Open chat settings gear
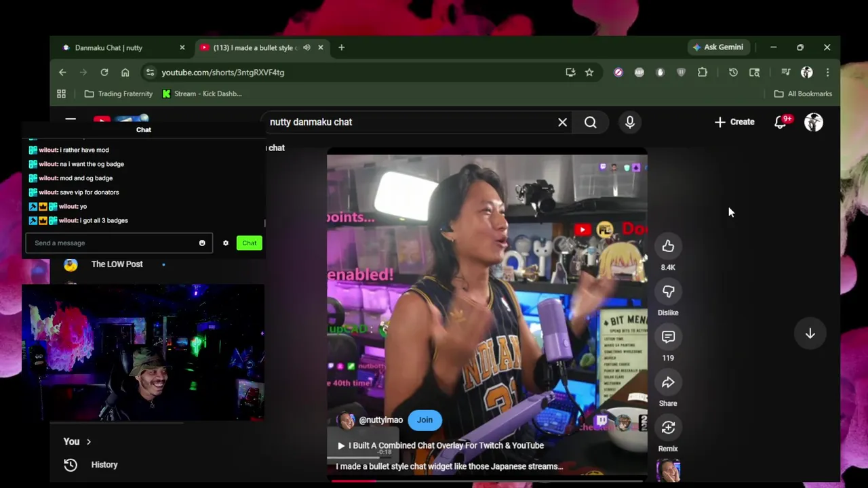The width and height of the screenshot is (868, 488). [226, 243]
